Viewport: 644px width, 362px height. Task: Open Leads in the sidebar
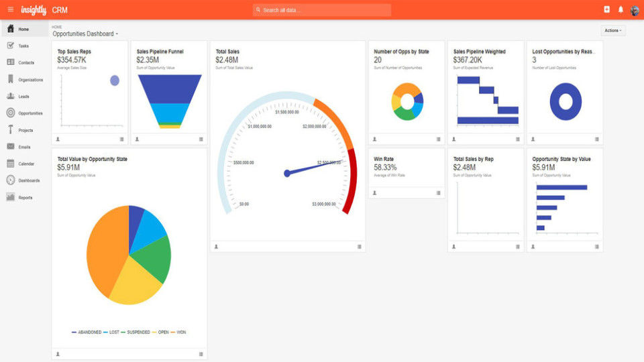pyautogui.click(x=24, y=97)
